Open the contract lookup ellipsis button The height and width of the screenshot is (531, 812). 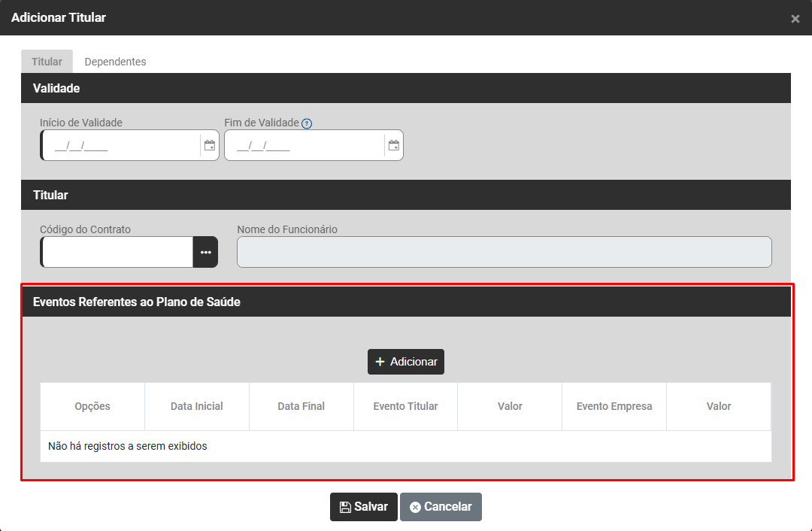[x=205, y=252]
